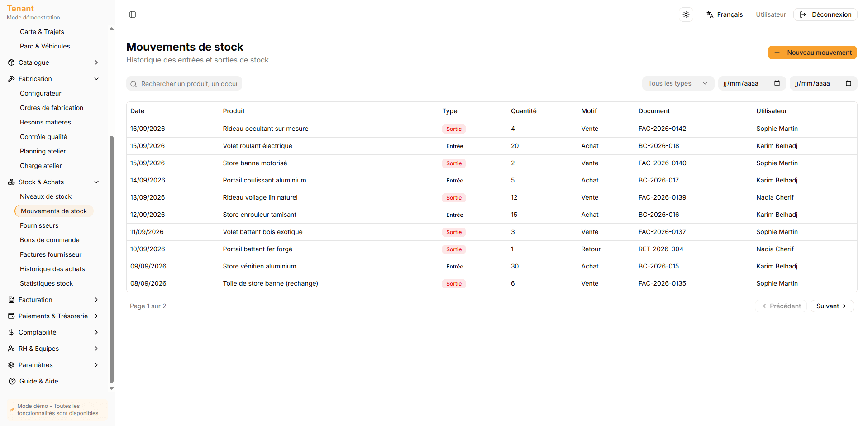Image resolution: width=868 pixels, height=426 pixels.
Task: Click the Retour motif cell
Action: click(x=591, y=249)
